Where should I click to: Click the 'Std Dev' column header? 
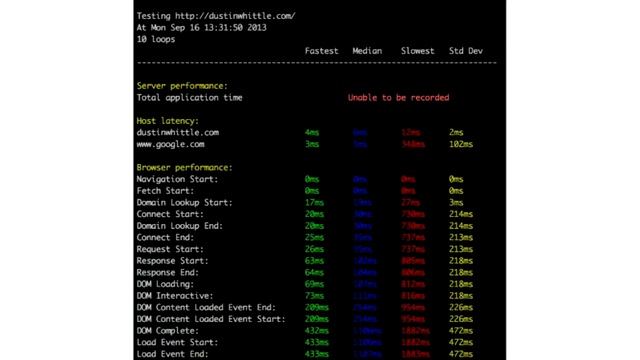[x=466, y=51]
